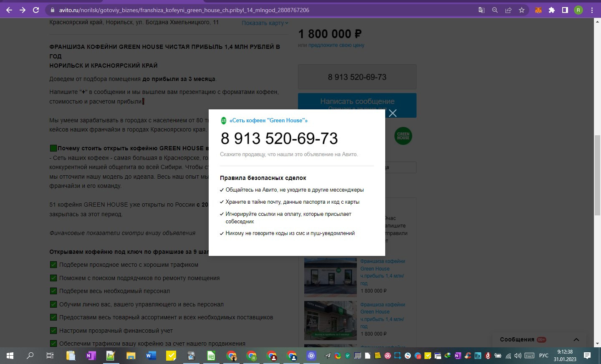601x364 pixels.
Task: Open Windows notification center
Action: point(587,356)
